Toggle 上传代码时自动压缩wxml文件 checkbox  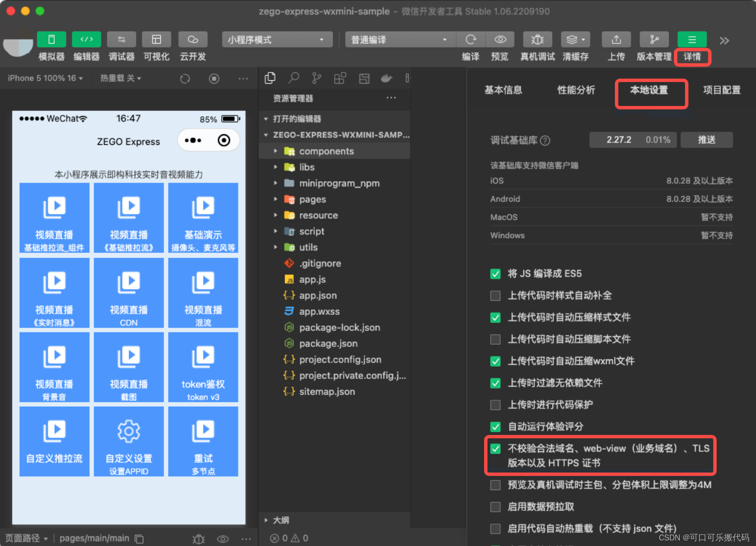496,361
